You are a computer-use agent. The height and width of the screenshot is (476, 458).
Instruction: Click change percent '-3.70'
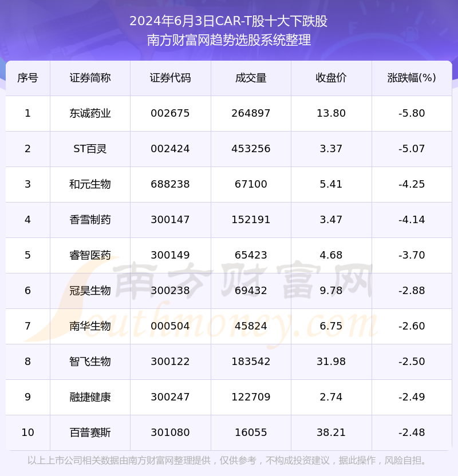[412, 255]
